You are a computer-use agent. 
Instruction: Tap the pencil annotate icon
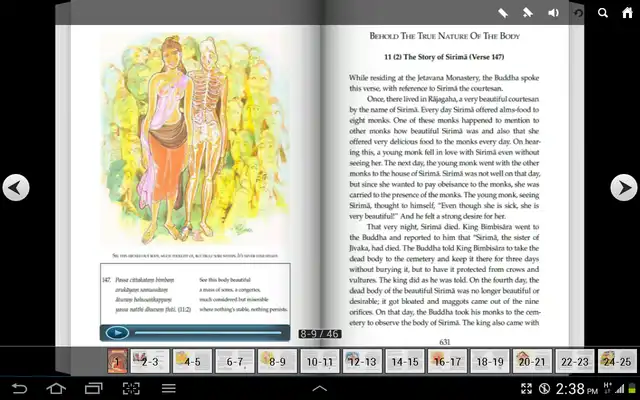tap(503, 13)
